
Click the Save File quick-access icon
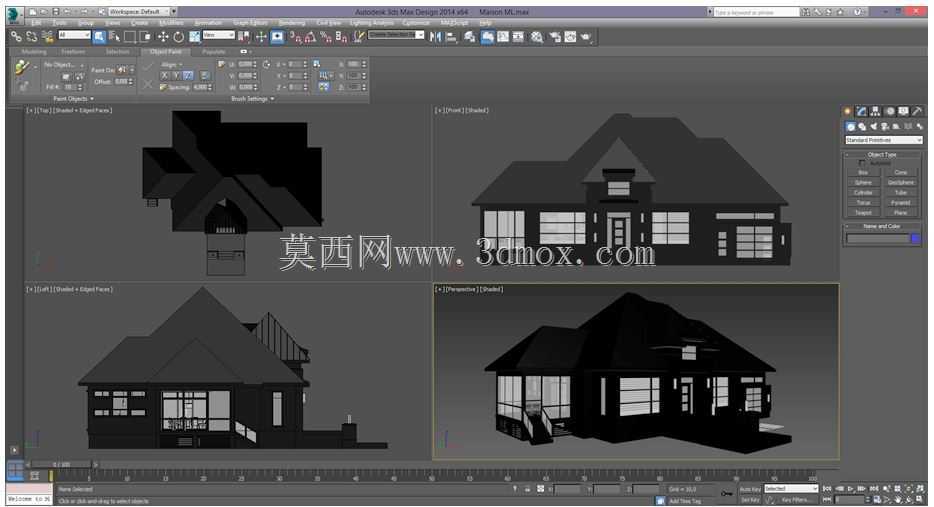[55, 11]
